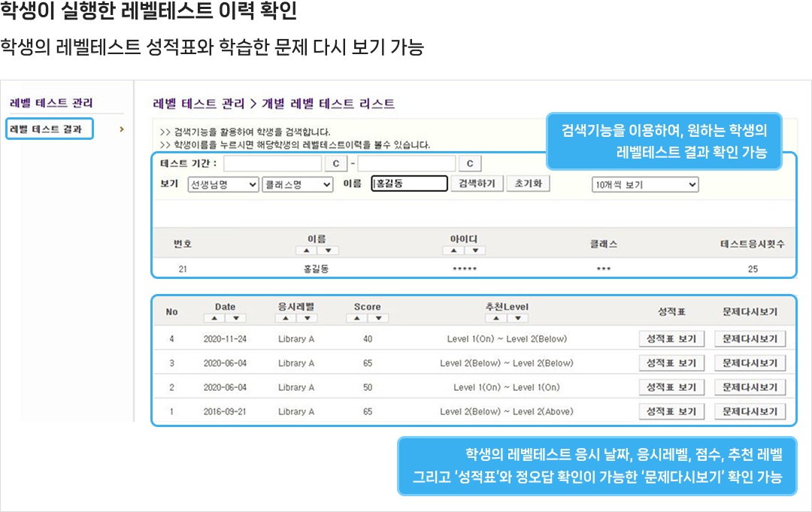Sort 응시레벨 column ascending arrow
812x512 pixels.
[286, 318]
